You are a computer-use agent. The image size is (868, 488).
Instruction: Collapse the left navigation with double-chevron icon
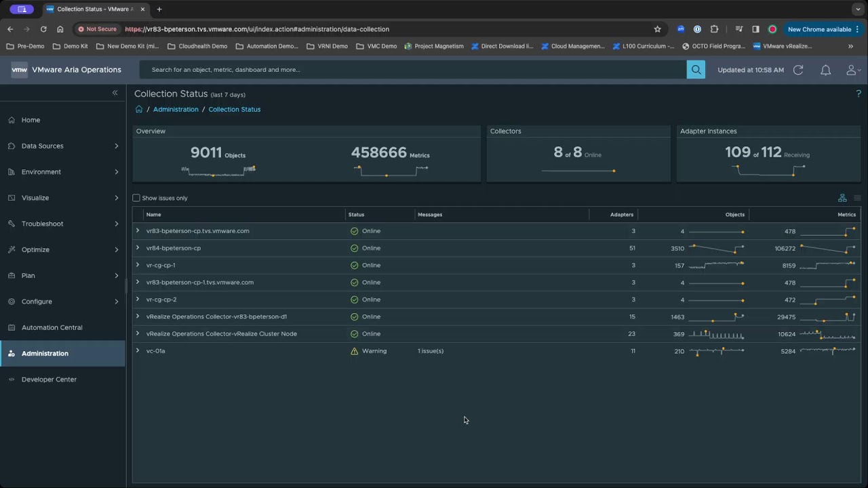click(x=115, y=93)
